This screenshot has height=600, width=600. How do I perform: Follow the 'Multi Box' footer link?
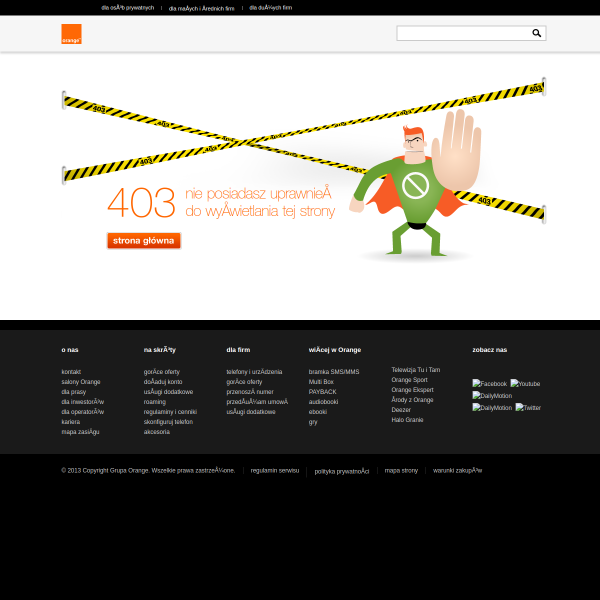(x=321, y=382)
